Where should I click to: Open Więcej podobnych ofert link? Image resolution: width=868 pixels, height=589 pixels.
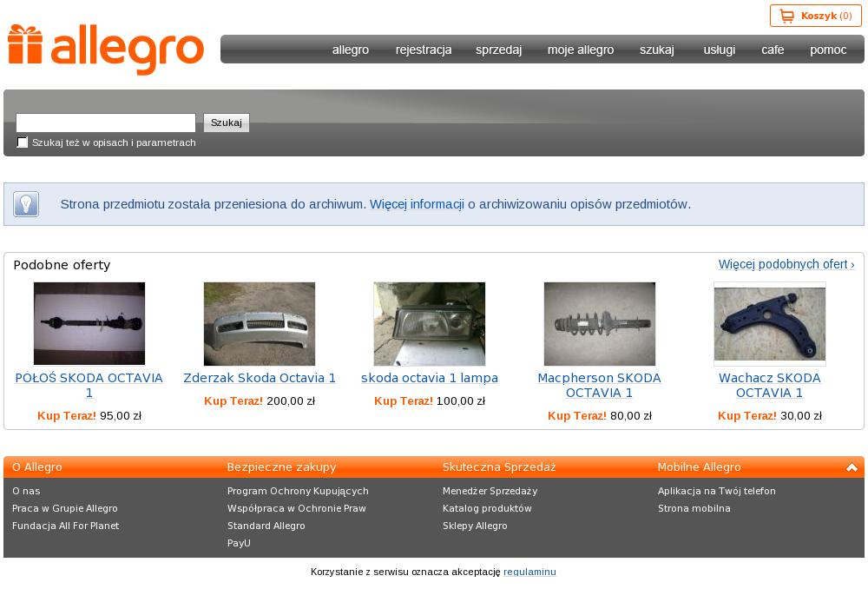(x=786, y=264)
